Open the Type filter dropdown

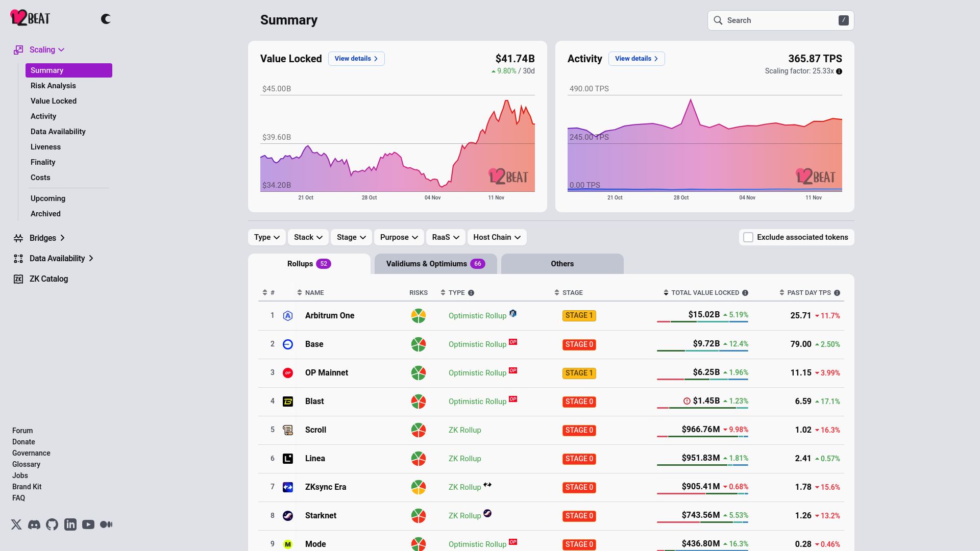click(x=267, y=237)
